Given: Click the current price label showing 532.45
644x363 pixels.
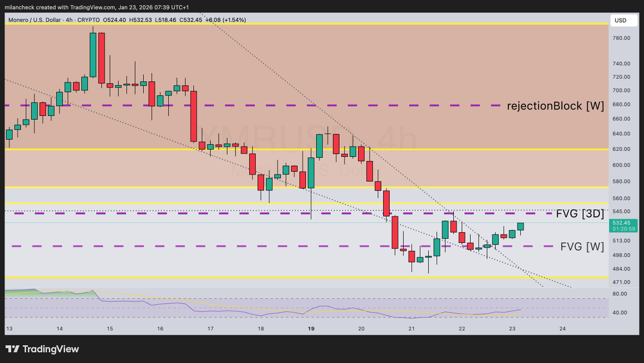Looking at the screenshot, I should pos(620,222).
